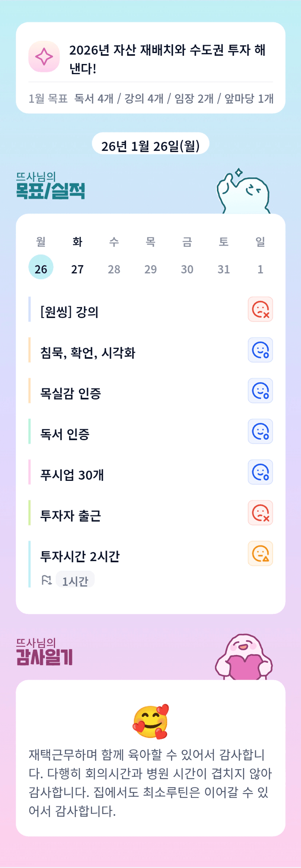The image size is (301, 868).
Task: Click the 1시간 result chip
Action: (x=75, y=580)
